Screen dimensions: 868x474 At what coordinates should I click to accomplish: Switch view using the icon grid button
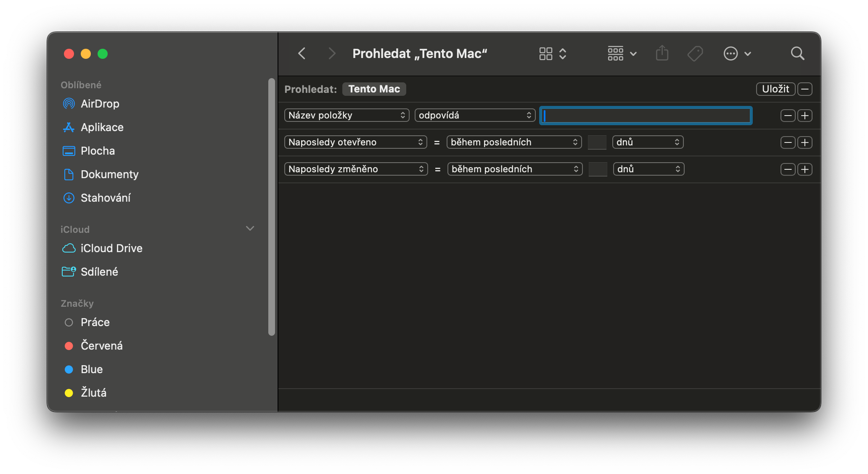click(x=546, y=53)
